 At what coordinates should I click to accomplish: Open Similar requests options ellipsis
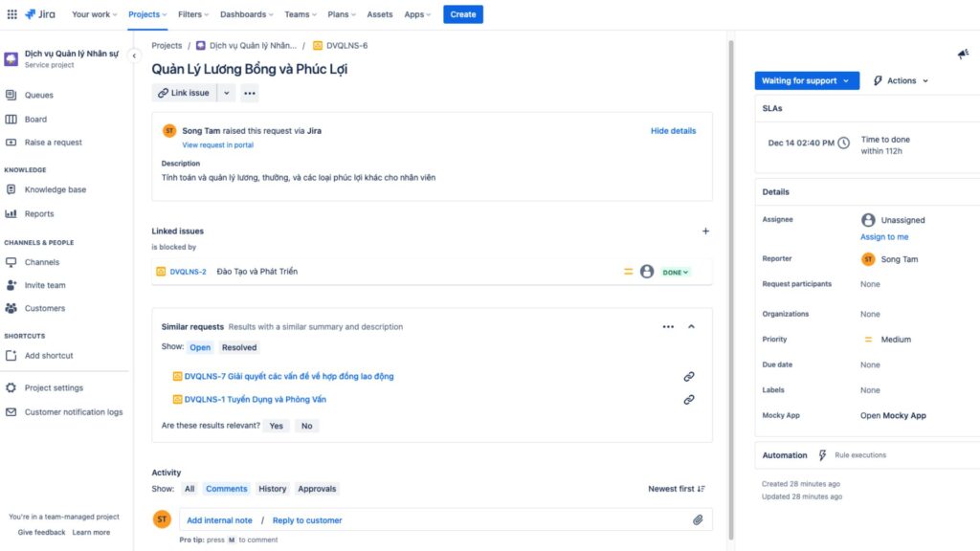668,327
